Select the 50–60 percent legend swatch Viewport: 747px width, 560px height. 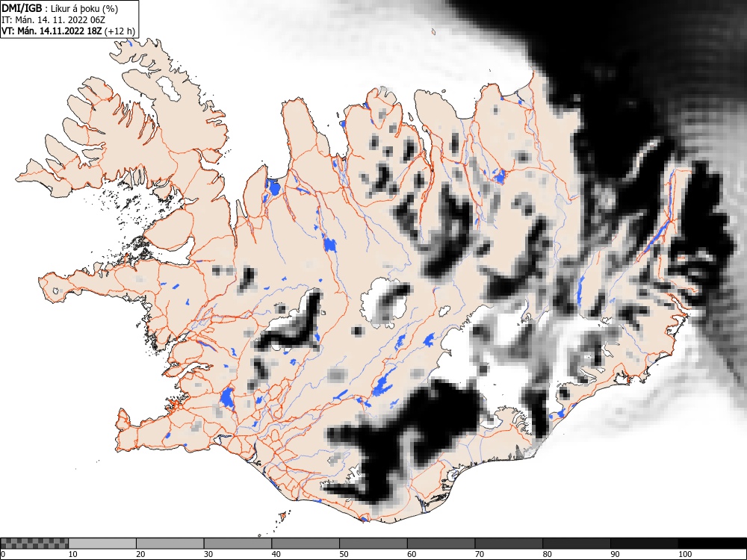373,544
